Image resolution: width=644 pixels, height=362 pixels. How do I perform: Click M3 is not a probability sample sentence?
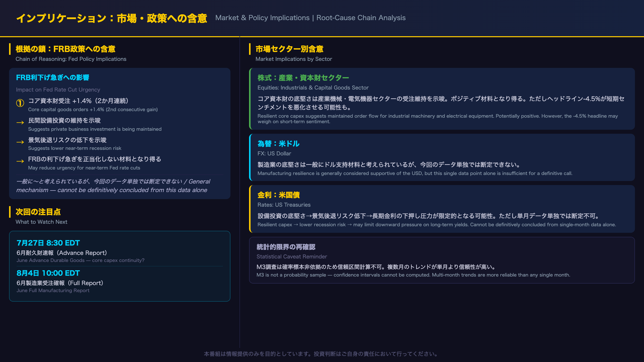[x=413, y=275]
